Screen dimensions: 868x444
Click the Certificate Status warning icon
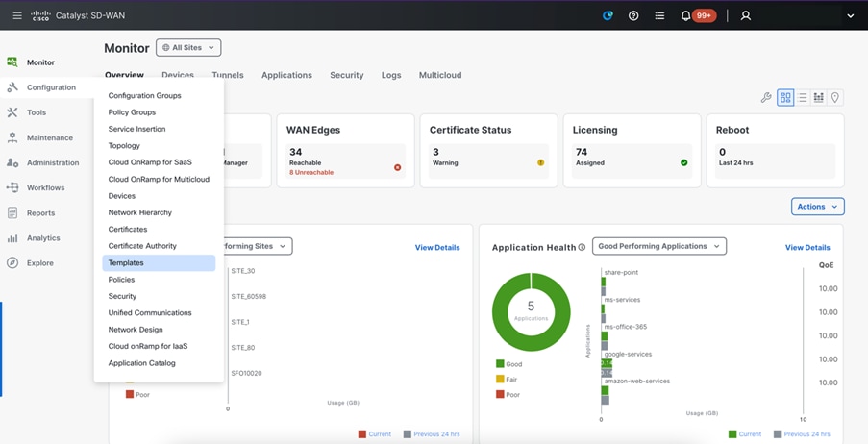click(541, 162)
